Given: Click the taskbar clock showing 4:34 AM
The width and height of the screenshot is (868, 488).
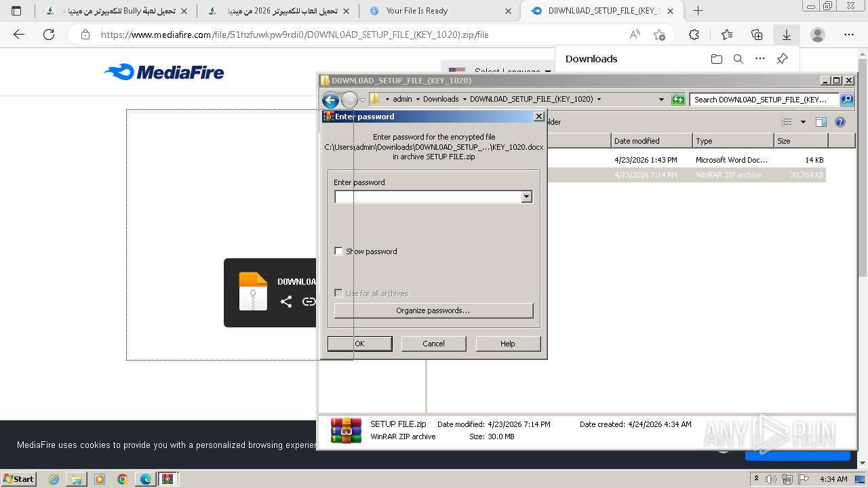Looking at the screenshot, I should tap(833, 479).
